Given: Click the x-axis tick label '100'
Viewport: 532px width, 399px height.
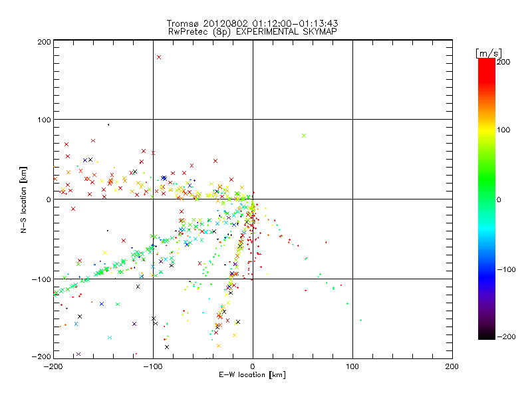Looking at the screenshot, I should point(352,366).
